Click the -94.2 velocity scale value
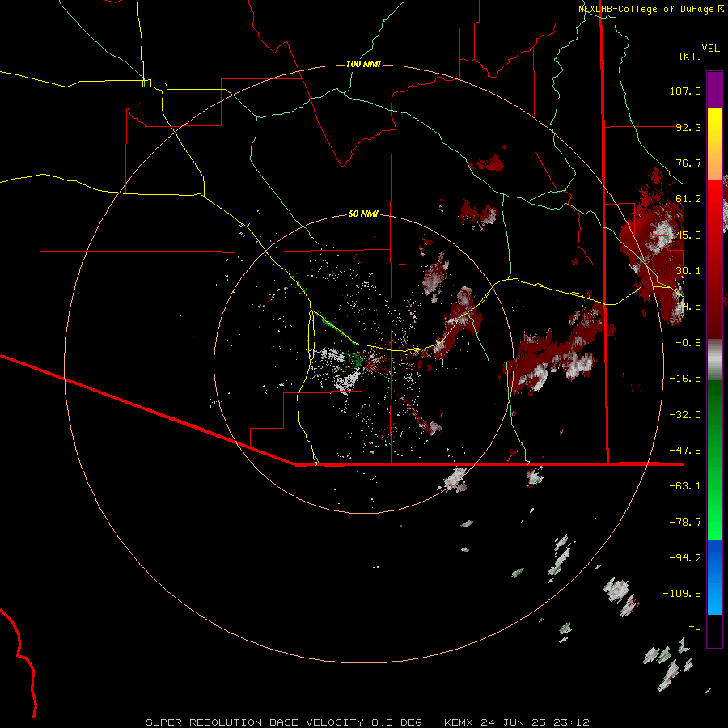 click(685, 558)
